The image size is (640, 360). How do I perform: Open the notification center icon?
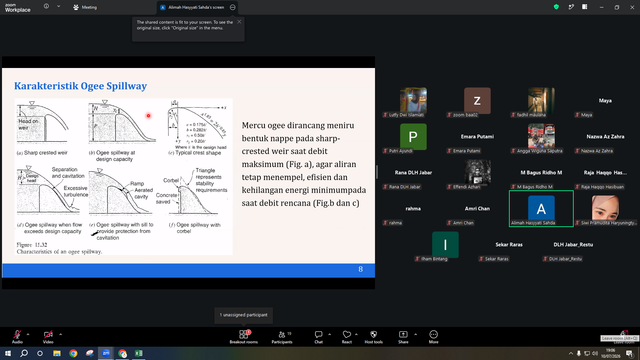point(629,353)
